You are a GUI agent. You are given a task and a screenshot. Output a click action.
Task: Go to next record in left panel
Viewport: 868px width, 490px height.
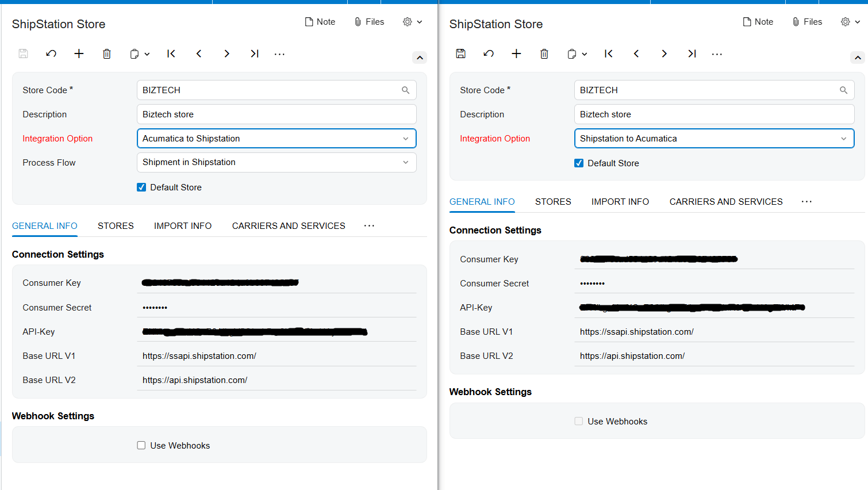tap(227, 53)
